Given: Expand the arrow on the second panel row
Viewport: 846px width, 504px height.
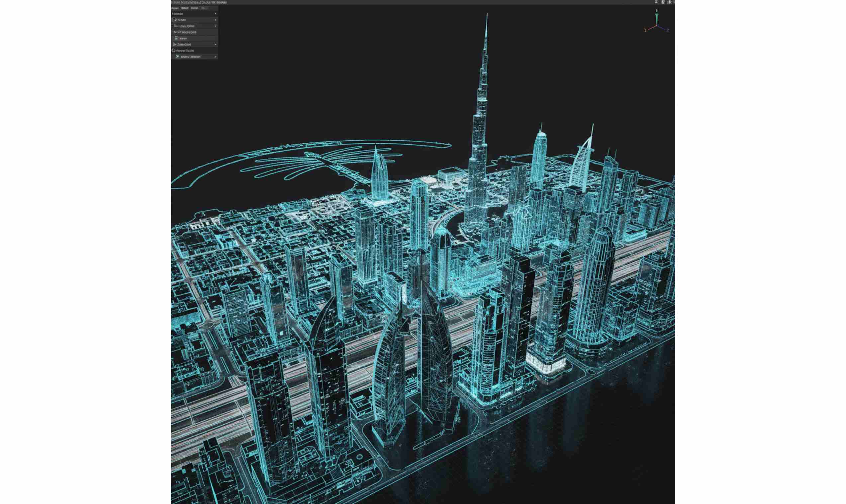Looking at the screenshot, I should [215, 20].
